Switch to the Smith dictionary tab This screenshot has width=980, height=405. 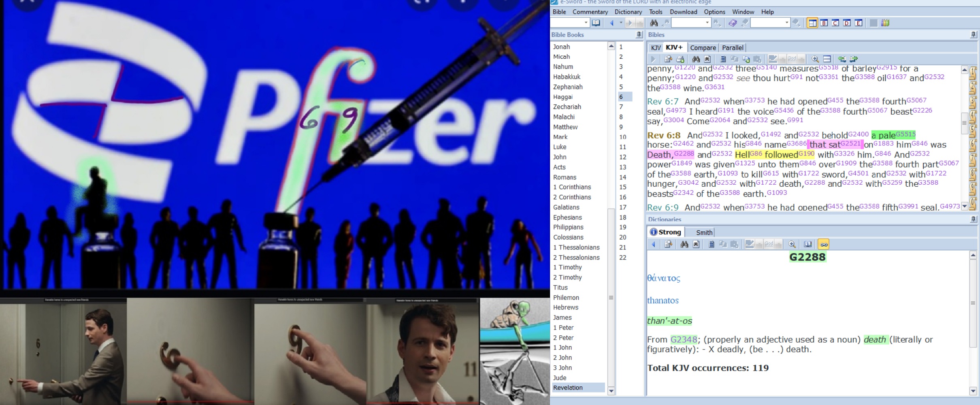point(704,232)
